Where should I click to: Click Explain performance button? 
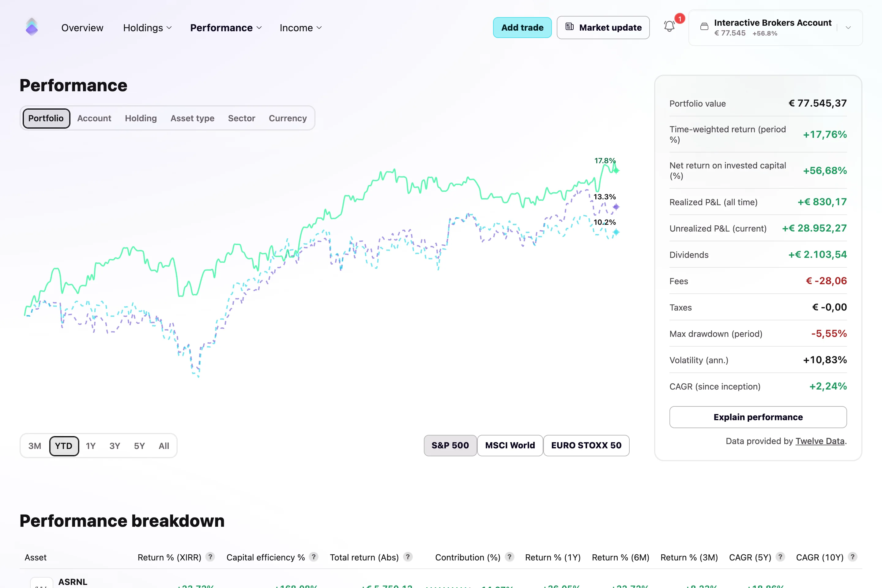tap(758, 417)
